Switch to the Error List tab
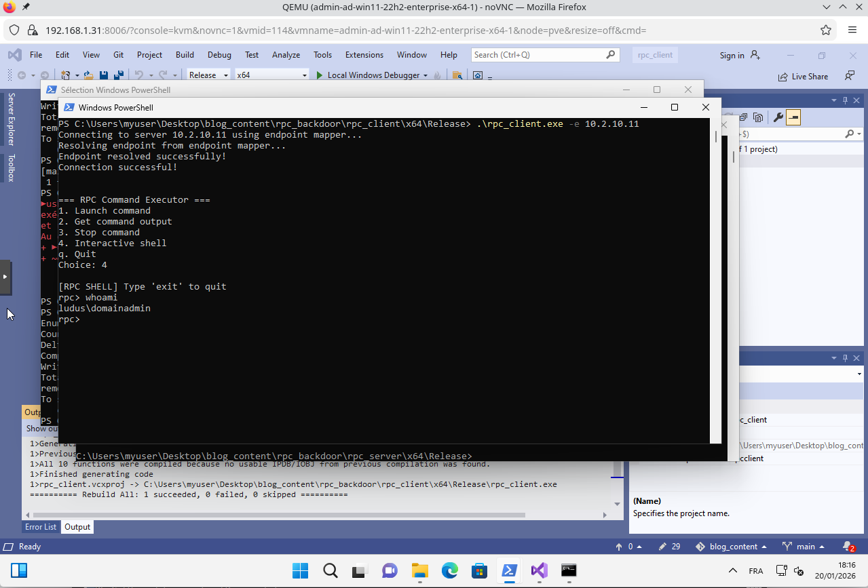 40,526
